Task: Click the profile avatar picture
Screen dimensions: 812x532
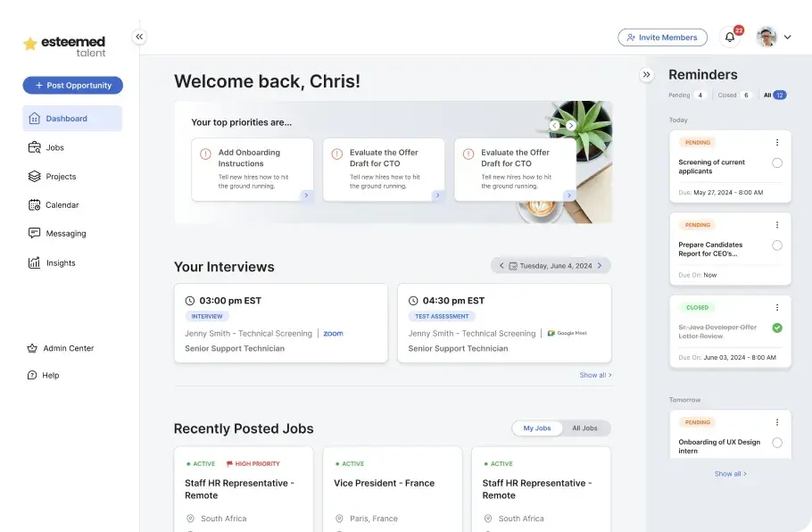Action: 766,37
